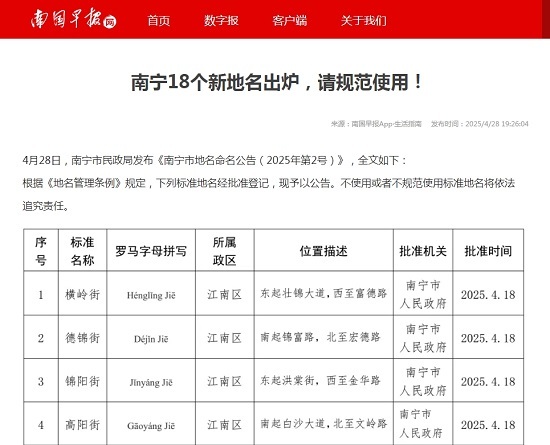Click the 序号 column header
Screen dimensions: 550x445
pyautogui.click(x=41, y=251)
